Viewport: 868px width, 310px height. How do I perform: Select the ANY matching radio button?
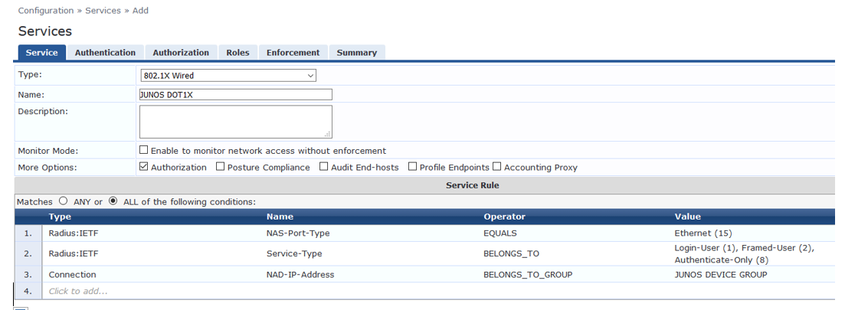[63, 201]
